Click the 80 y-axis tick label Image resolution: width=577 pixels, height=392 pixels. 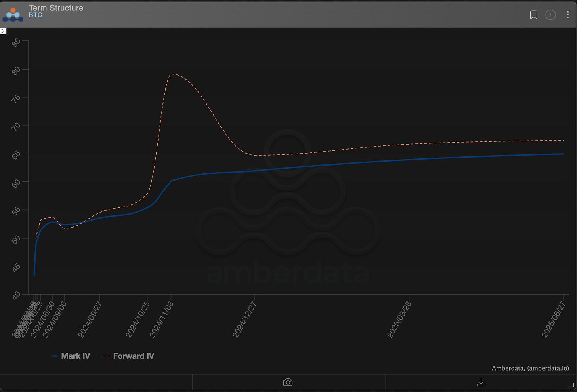[x=16, y=70]
